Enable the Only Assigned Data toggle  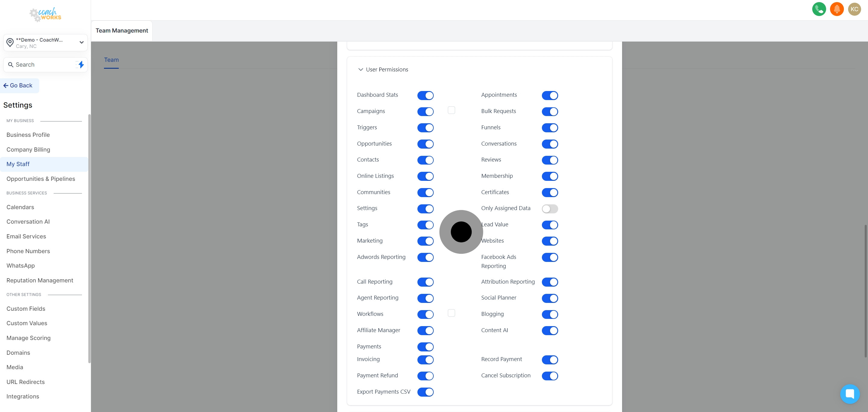point(549,209)
